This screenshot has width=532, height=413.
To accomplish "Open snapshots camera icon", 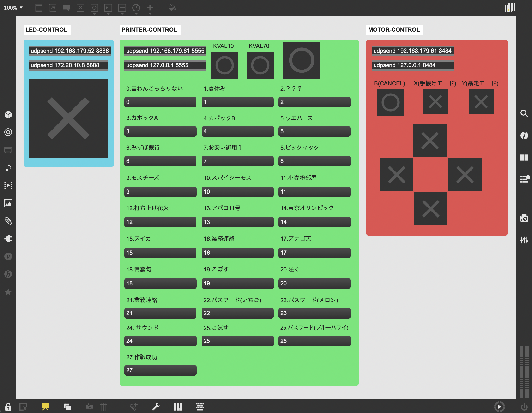I will pos(524,218).
